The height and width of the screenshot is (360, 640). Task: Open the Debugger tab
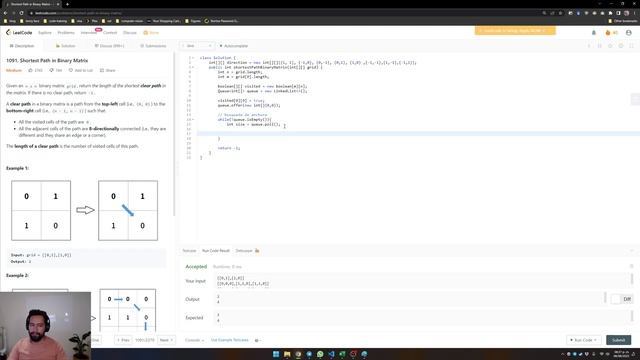(x=247, y=251)
